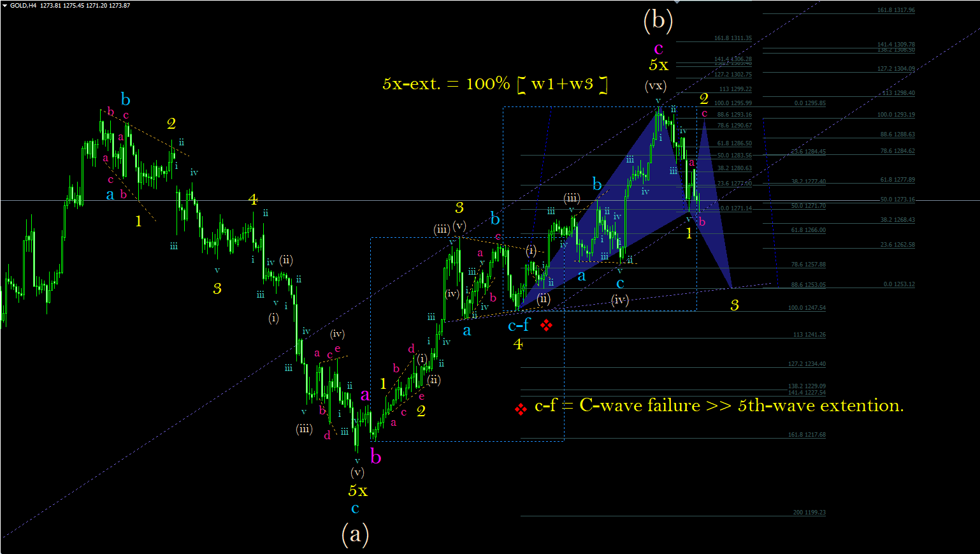The width and height of the screenshot is (980, 554).
Task: Click the OHLC value '1273.87' in the header
Action: click(119, 6)
